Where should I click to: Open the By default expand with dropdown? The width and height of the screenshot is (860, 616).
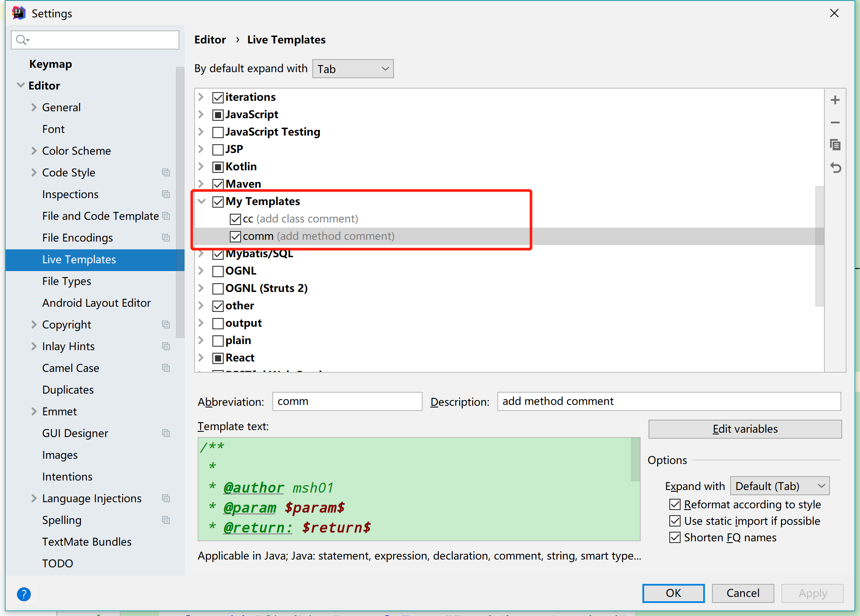coord(353,69)
